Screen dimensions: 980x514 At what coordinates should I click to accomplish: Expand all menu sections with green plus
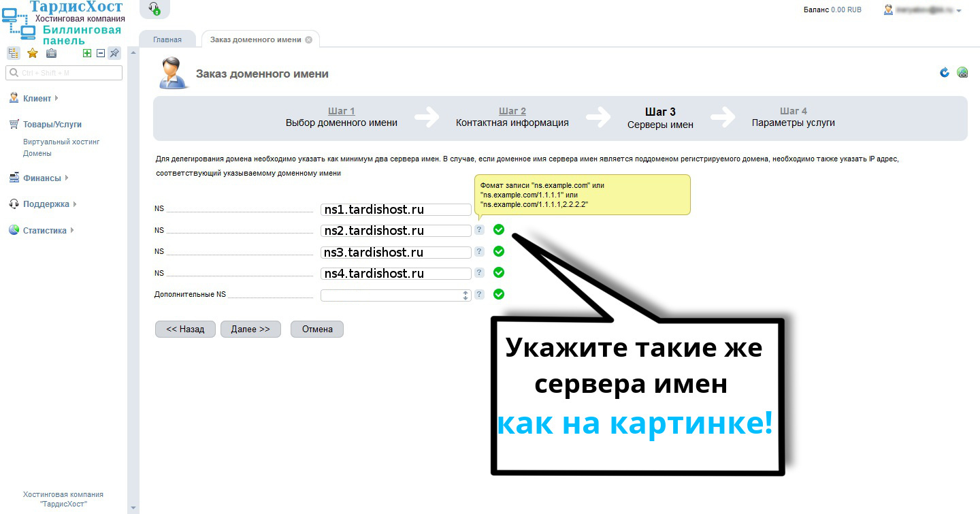pos(87,53)
